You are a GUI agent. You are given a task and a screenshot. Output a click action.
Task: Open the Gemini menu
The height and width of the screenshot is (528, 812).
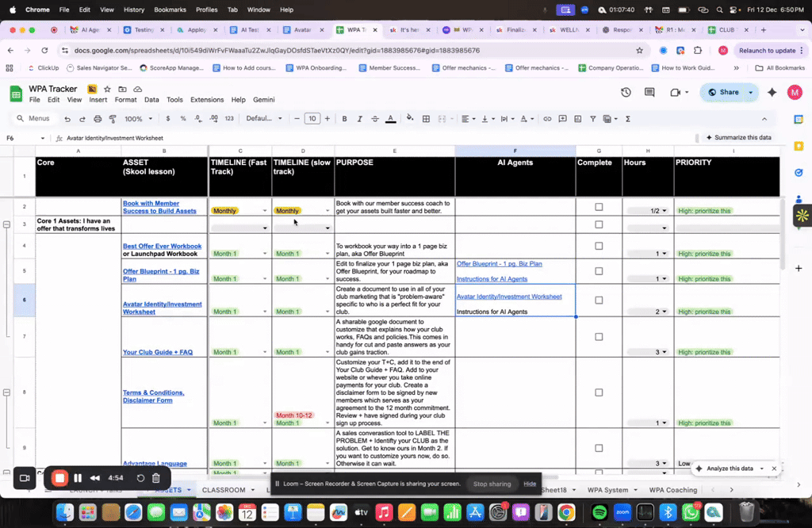click(x=263, y=100)
